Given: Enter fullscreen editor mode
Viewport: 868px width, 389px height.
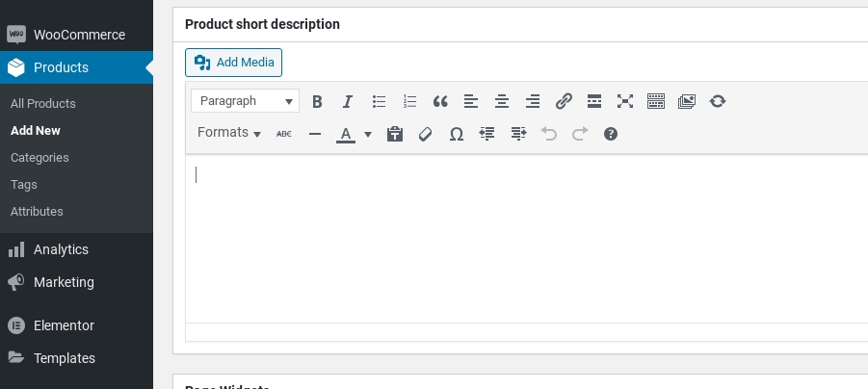Looking at the screenshot, I should tap(625, 101).
